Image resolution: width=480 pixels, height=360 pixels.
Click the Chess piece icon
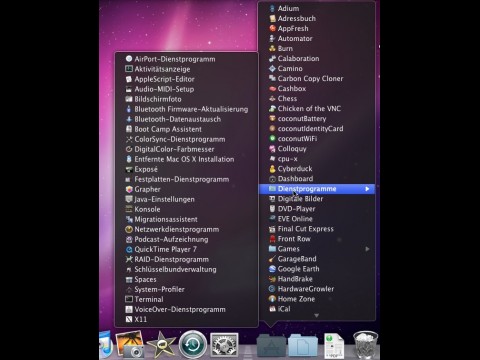(x=272, y=98)
